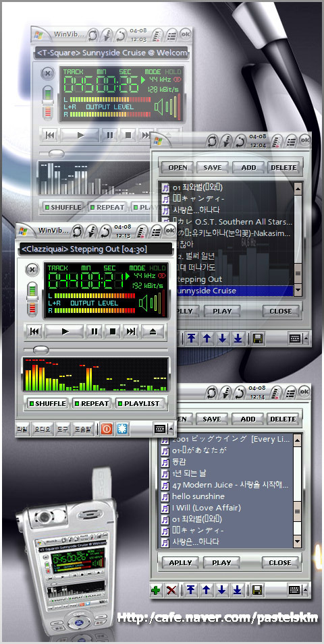Move item to top in 12:04 playlist toolbar
This screenshot has width=324, height=644.
(191, 339)
